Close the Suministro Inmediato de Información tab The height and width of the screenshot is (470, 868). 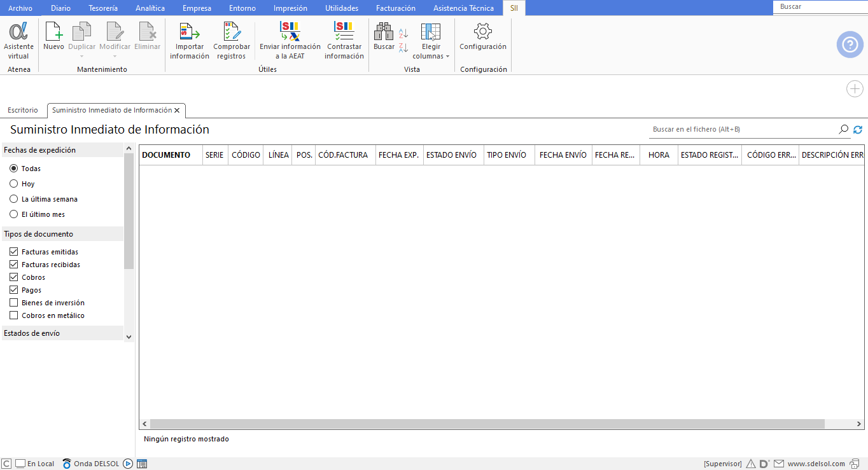click(177, 111)
